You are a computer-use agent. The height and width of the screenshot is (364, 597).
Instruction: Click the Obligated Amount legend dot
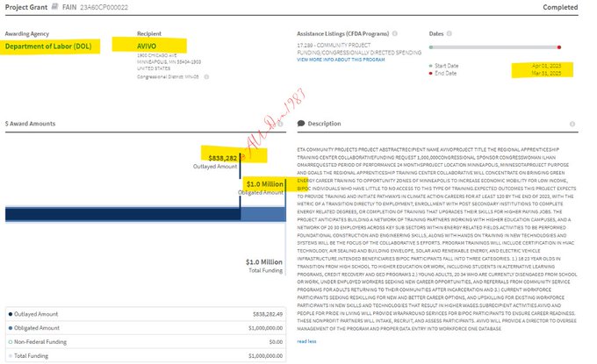pos(10,328)
